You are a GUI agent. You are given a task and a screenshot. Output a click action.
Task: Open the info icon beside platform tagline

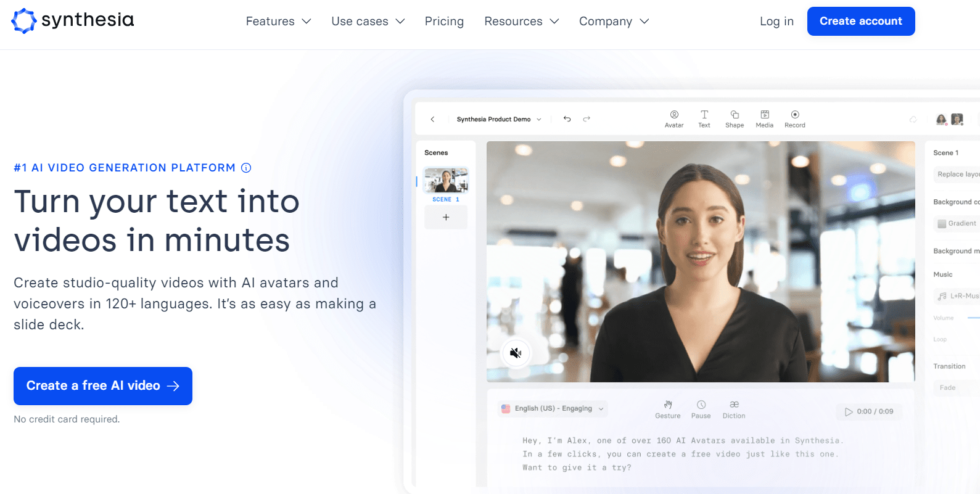[246, 168]
